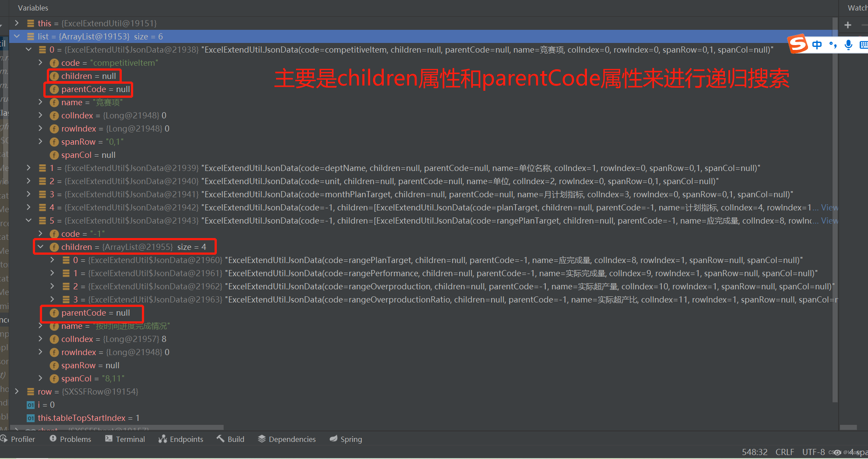Select the Variables tab
The image size is (868, 459).
pos(33,7)
